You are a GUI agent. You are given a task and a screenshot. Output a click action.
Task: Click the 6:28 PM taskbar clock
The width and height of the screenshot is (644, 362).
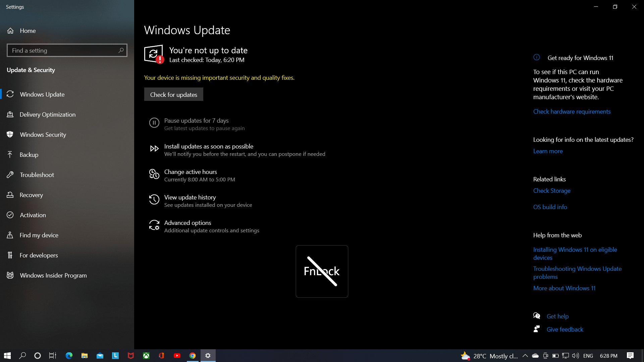coord(608,356)
